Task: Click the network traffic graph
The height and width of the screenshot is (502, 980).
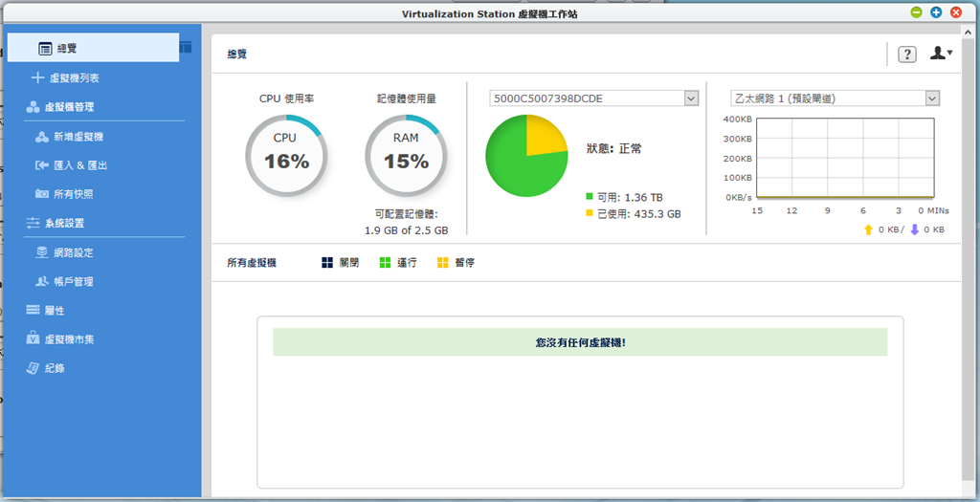Action: point(846,158)
